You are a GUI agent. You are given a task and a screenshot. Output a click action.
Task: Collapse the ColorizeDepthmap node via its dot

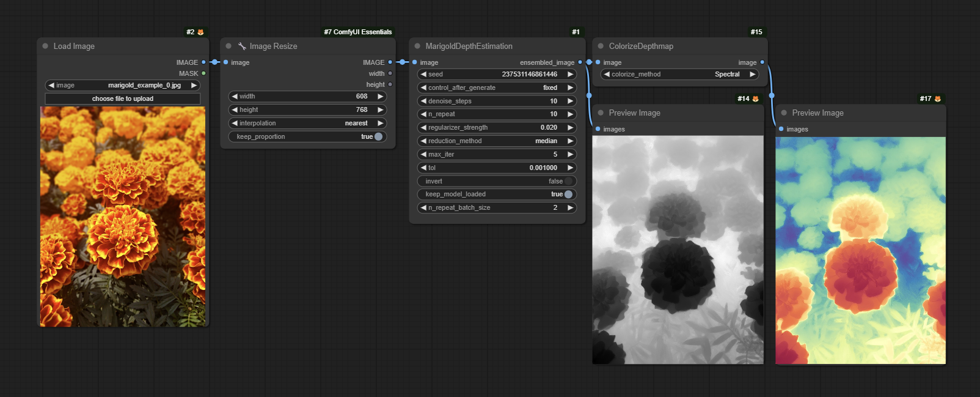pyautogui.click(x=601, y=46)
